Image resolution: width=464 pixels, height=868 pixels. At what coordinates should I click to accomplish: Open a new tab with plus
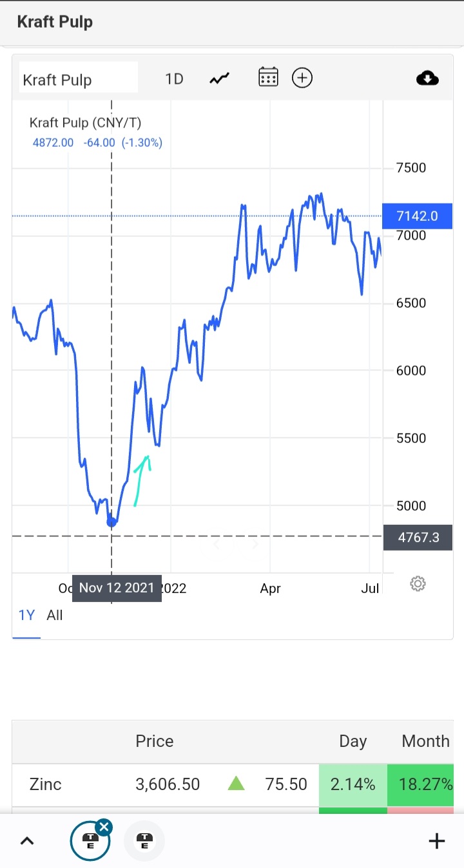coord(436,841)
